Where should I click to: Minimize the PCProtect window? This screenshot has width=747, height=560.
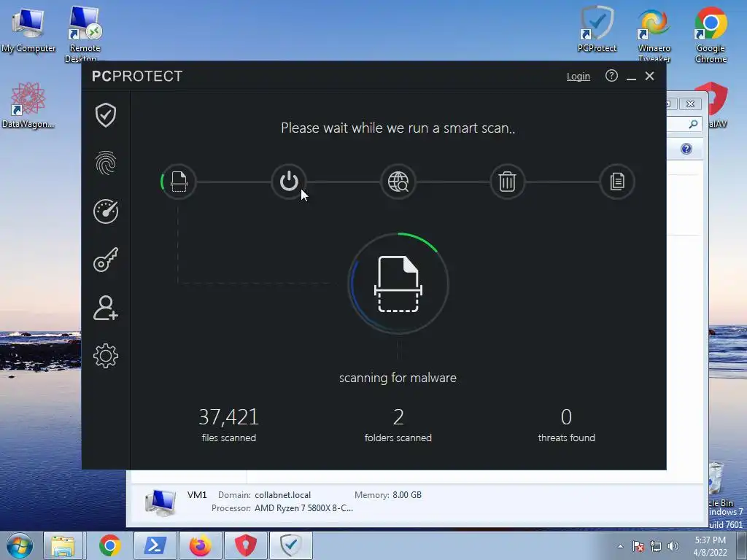click(631, 77)
